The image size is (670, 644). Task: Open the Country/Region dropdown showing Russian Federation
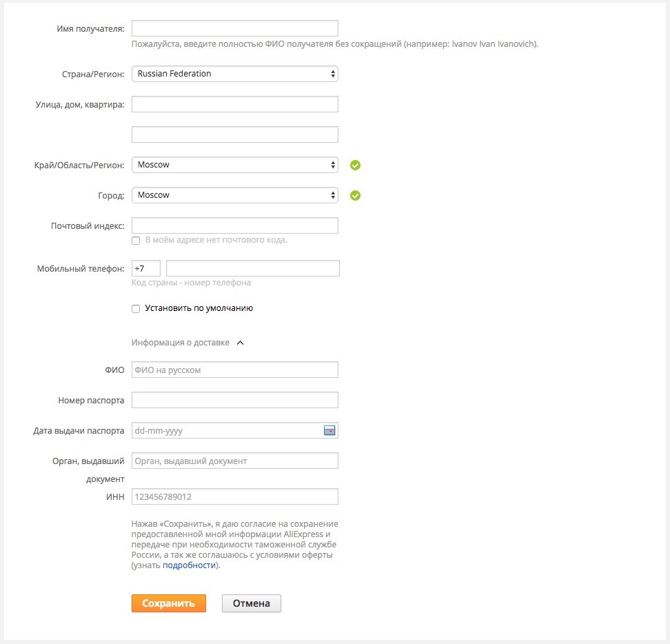point(234,74)
